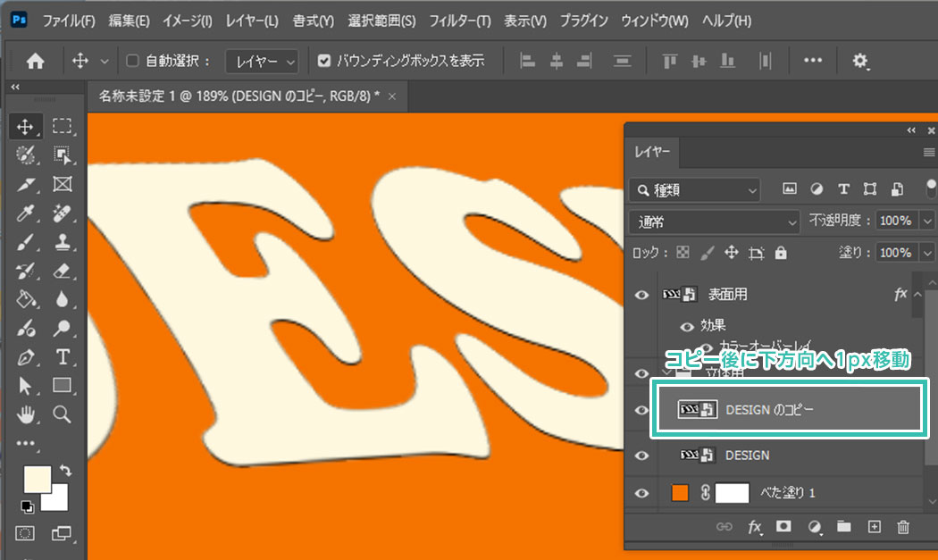Select the Horizontal Type tool
The image size is (938, 560).
pos(63,357)
